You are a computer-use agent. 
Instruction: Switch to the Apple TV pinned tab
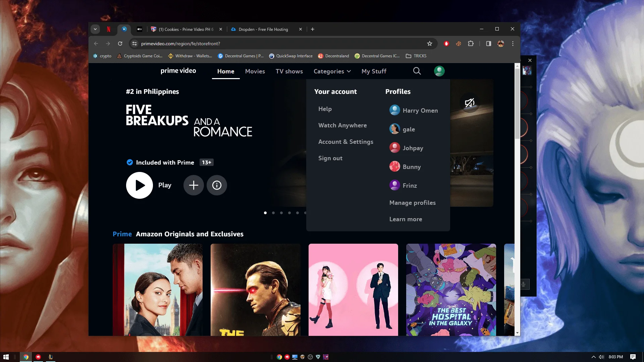pyautogui.click(x=140, y=29)
